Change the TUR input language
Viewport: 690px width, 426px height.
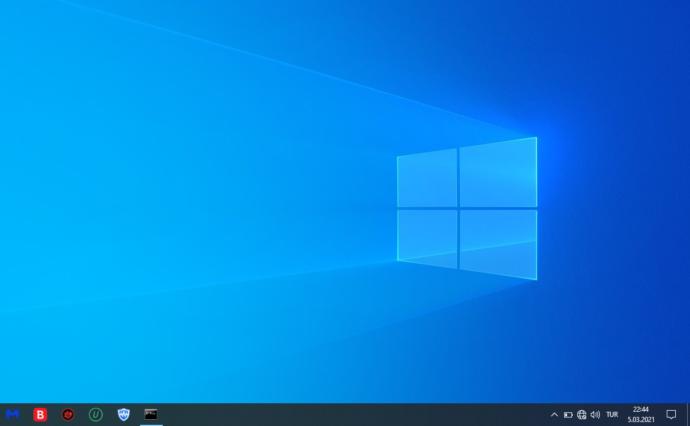[x=612, y=415]
